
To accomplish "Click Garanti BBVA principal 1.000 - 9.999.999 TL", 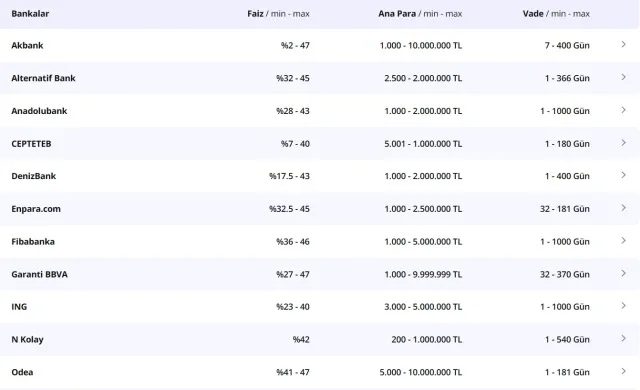I will [423, 274].
